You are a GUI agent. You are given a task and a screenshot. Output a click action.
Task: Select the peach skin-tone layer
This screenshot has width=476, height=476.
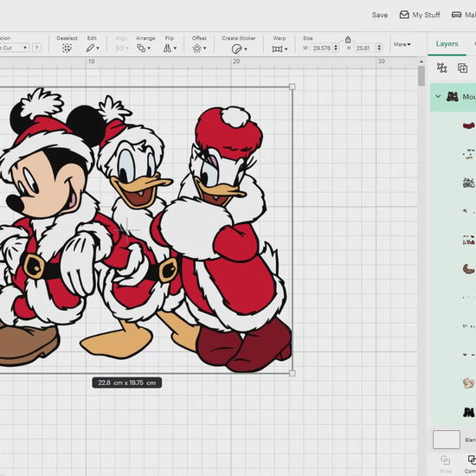click(469, 383)
